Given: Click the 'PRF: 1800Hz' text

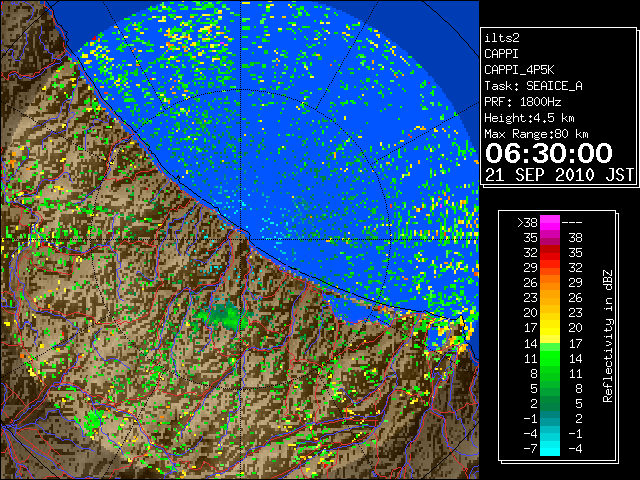Looking at the screenshot, I should (523, 102).
